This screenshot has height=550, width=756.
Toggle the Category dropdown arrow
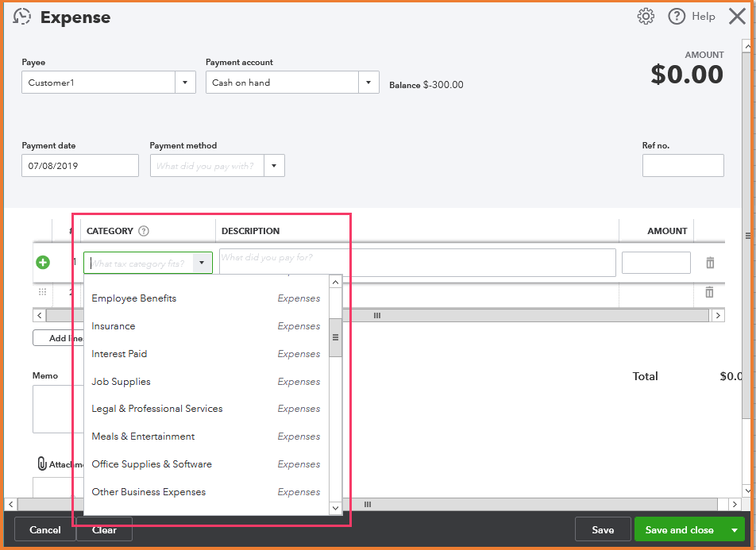tap(202, 263)
